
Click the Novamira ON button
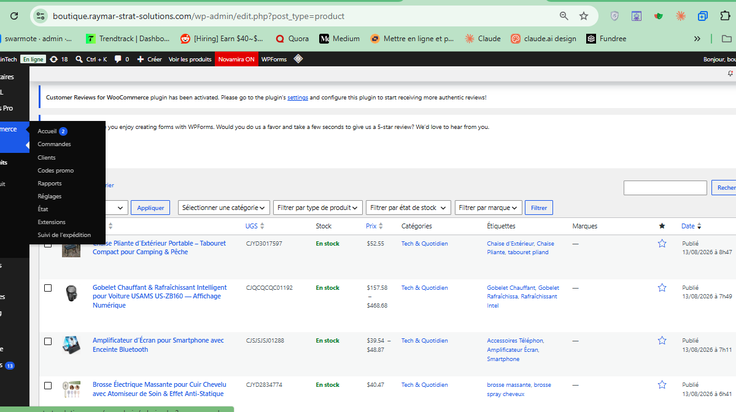[x=236, y=59]
